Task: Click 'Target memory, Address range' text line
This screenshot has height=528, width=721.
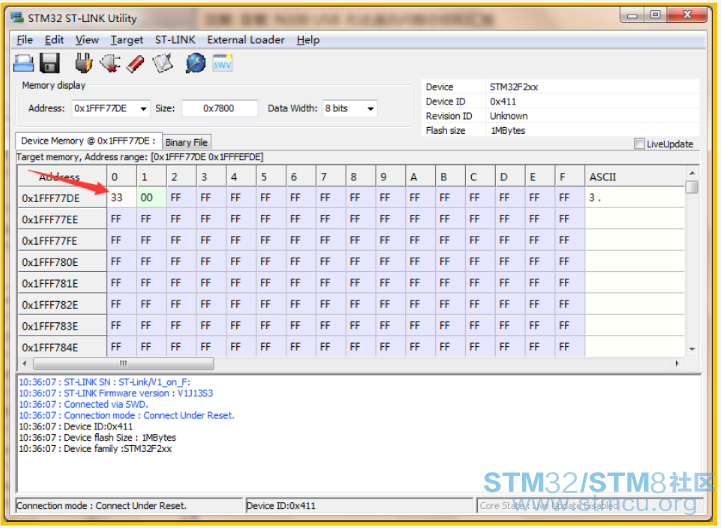Action: (x=140, y=157)
